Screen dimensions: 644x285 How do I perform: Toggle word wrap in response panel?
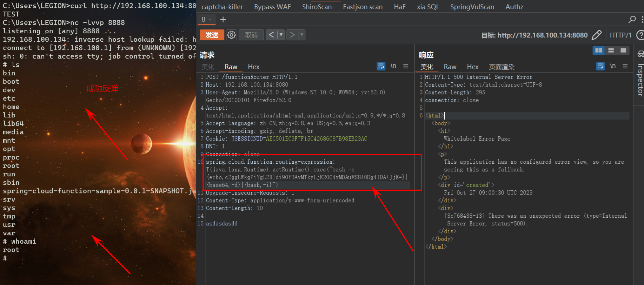600,66
